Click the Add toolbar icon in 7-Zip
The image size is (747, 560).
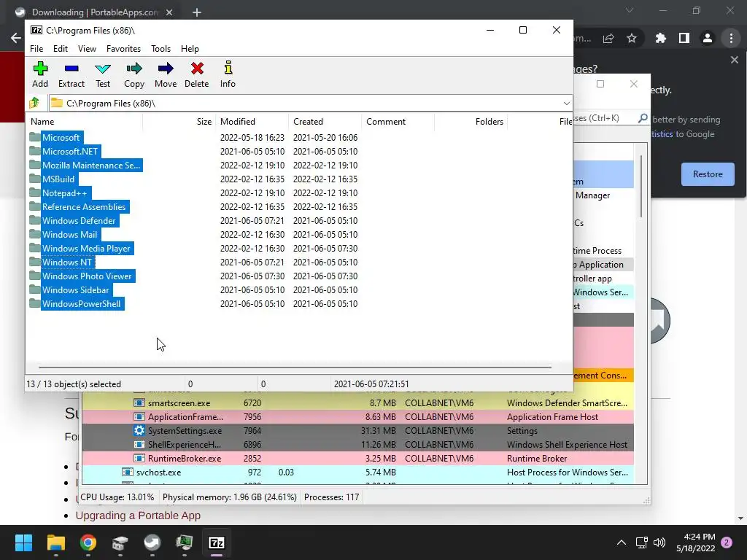tap(40, 69)
